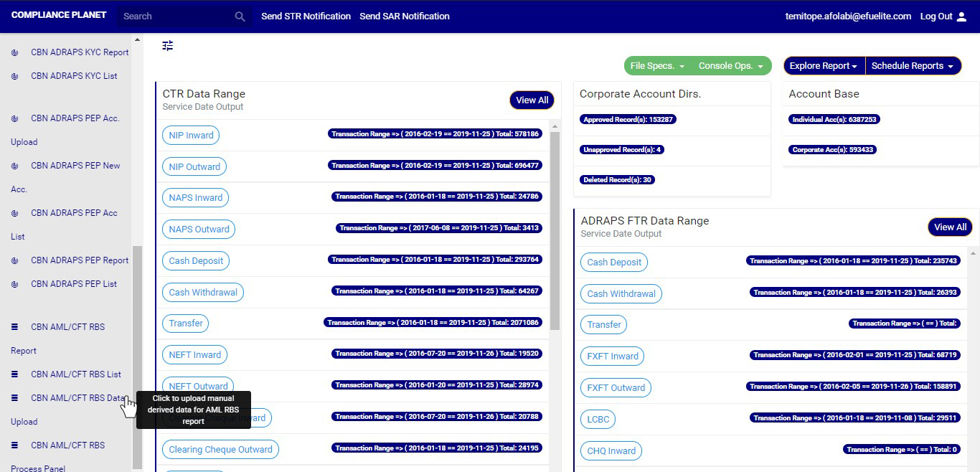The image size is (980, 472).
Task: Open the Explore Report dropdown
Action: tap(824, 66)
